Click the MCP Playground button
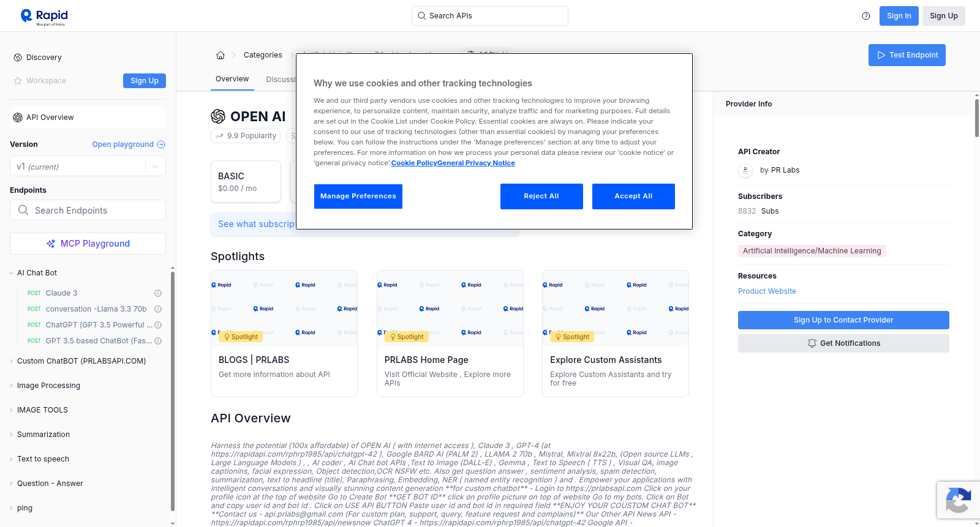This screenshot has width=980, height=527. 88,244
